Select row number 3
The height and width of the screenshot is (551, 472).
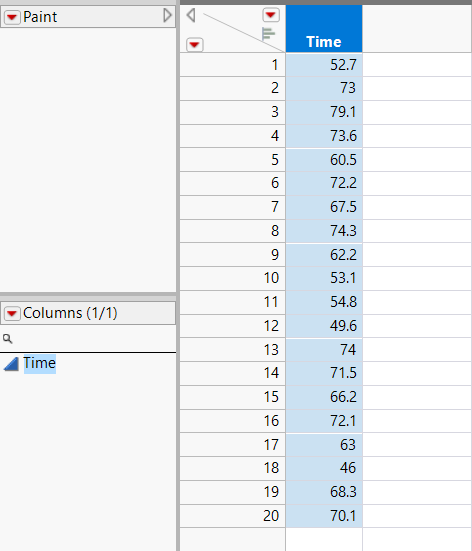pyautogui.click(x=232, y=112)
